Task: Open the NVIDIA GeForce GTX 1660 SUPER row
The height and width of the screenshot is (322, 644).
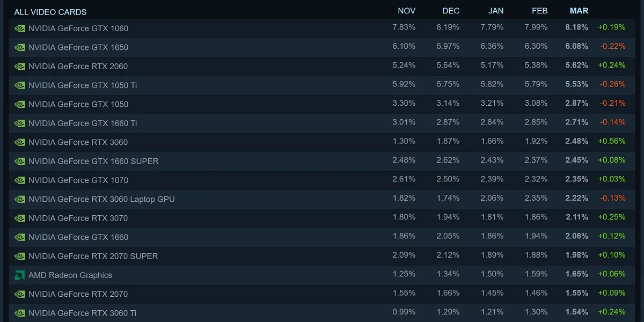Action: [321, 161]
